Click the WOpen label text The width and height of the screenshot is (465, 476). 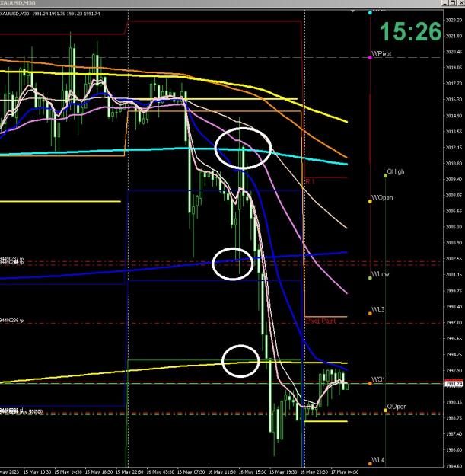point(382,197)
